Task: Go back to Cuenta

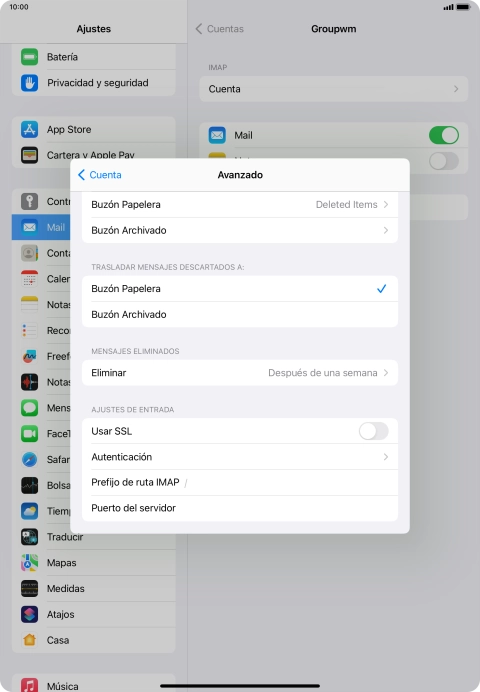Action: pyautogui.click(x=100, y=175)
